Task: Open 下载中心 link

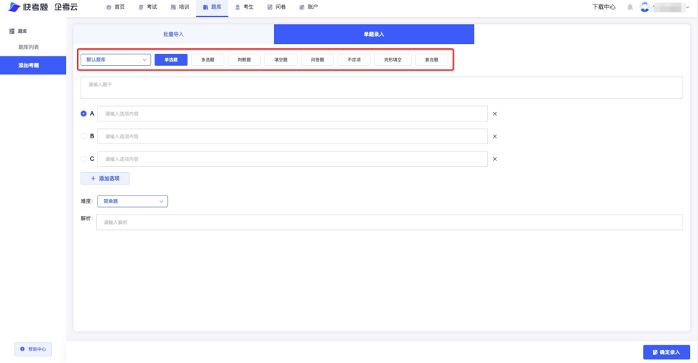Action: (x=604, y=7)
